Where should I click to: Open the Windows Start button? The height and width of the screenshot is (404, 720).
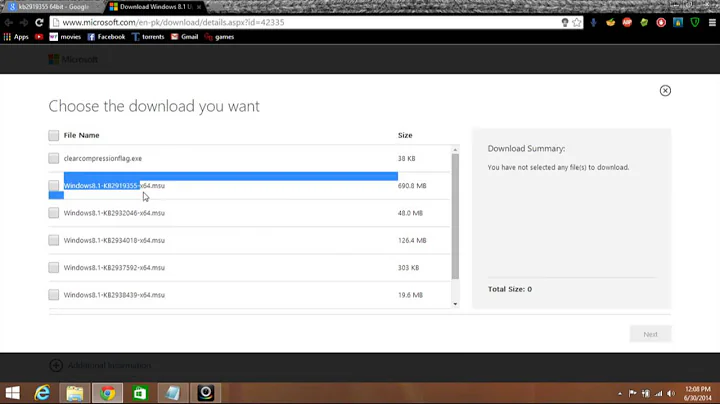pos(13,393)
